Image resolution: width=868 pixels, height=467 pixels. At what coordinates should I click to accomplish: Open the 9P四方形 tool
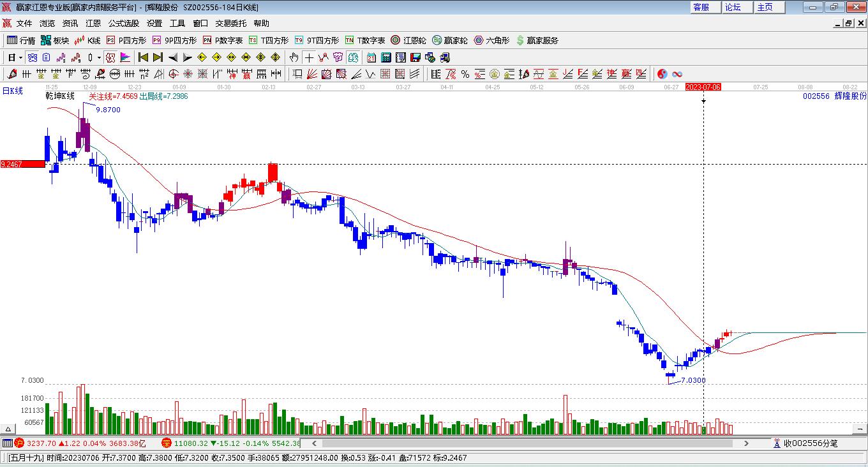point(174,40)
